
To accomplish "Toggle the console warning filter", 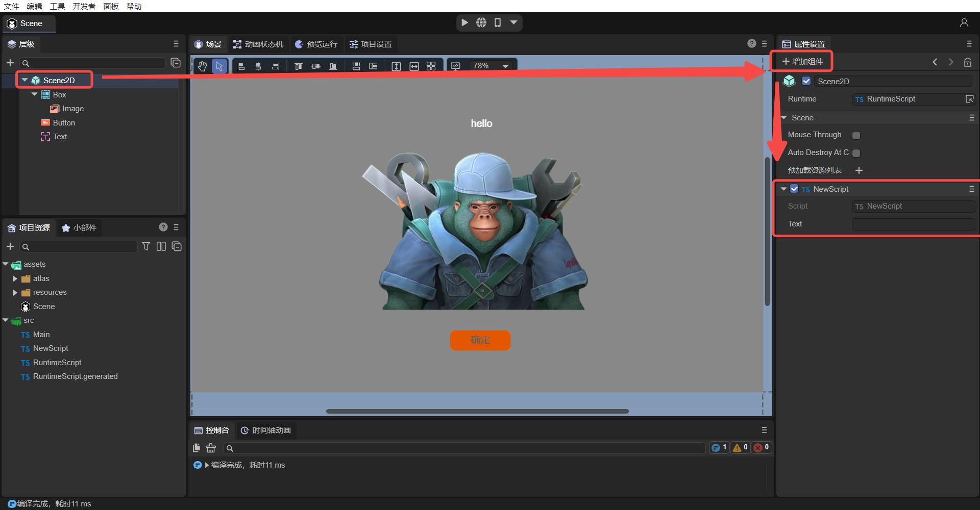I will pyautogui.click(x=740, y=447).
